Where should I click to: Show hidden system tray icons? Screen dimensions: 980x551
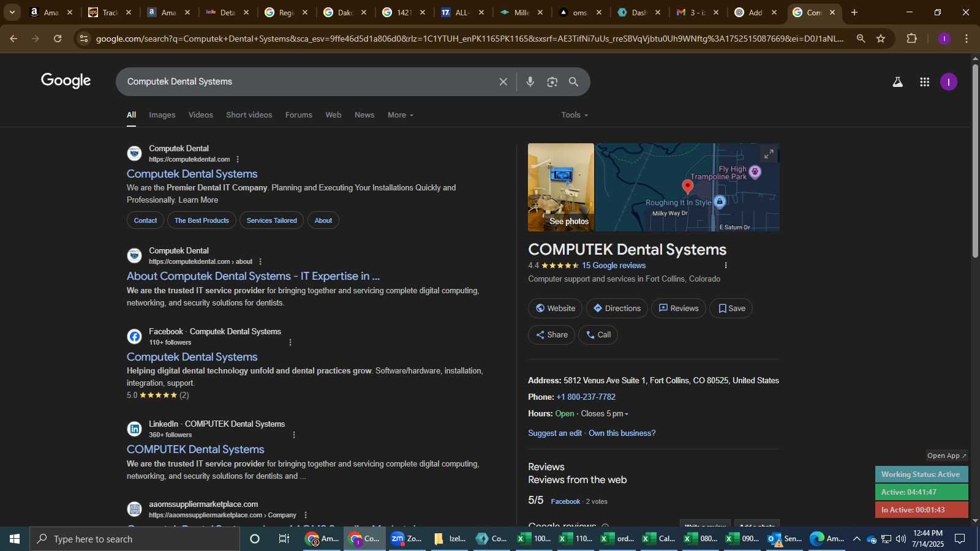tap(856, 539)
